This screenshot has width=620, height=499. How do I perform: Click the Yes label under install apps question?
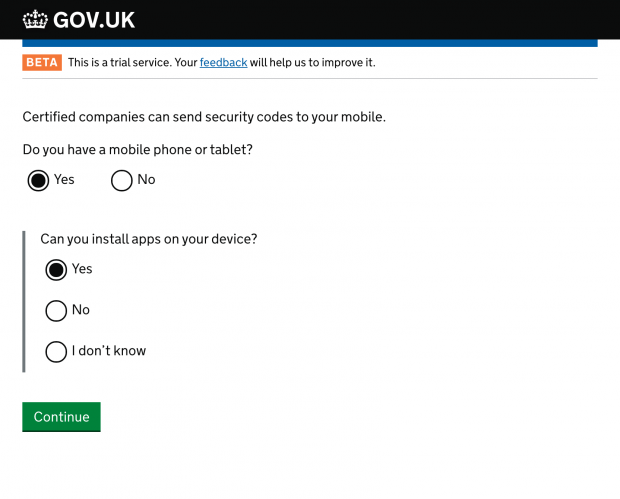pyautogui.click(x=82, y=269)
